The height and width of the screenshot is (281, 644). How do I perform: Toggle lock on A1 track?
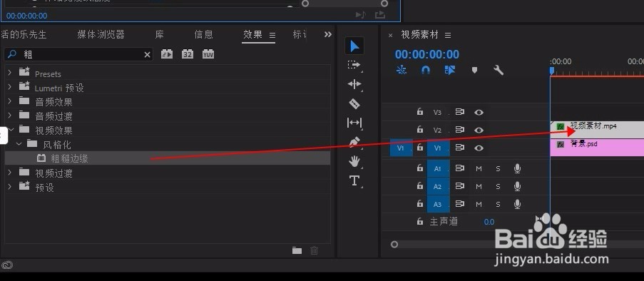(x=420, y=168)
